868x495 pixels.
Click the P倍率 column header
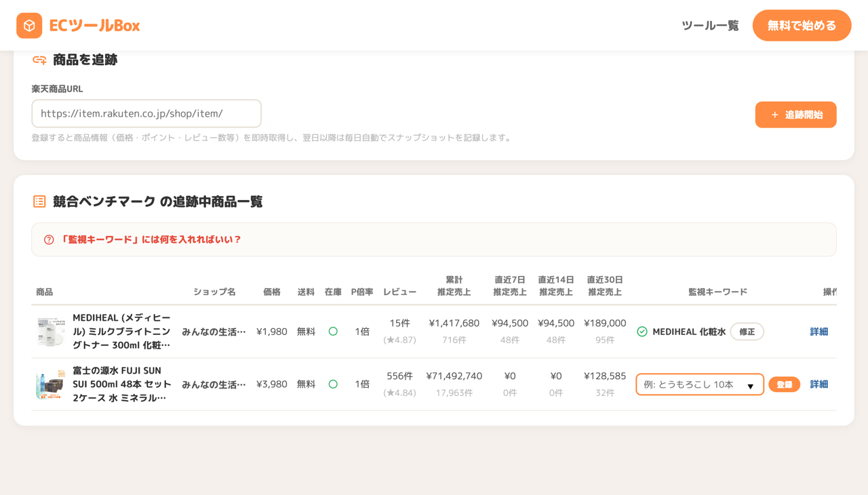point(362,292)
